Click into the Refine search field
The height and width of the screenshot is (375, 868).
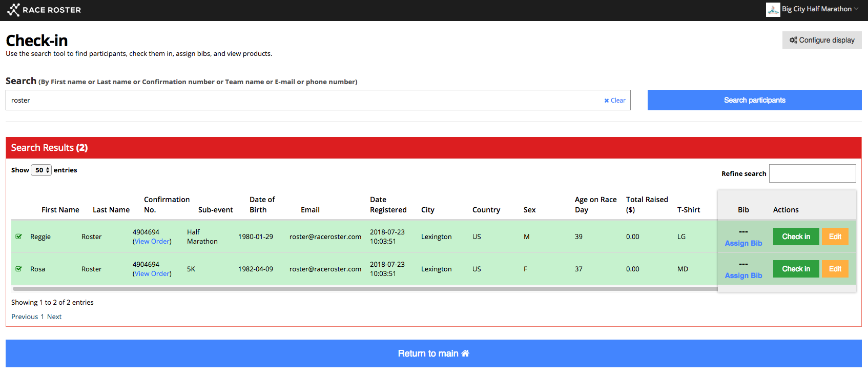(812, 173)
